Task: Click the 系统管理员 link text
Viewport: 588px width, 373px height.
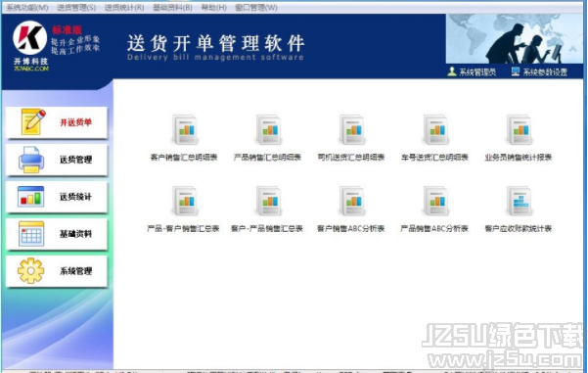Action: click(x=477, y=72)
